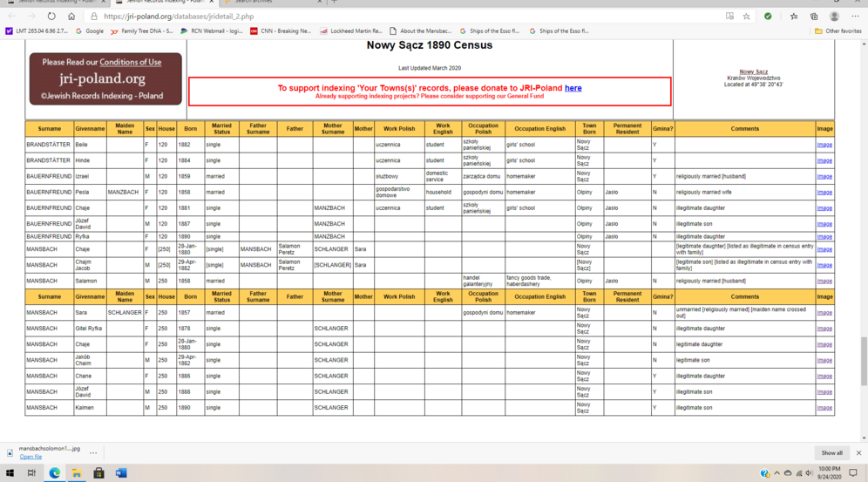Open Image link for BRANDSTÄTTER Beile row

tap(824, 145)
